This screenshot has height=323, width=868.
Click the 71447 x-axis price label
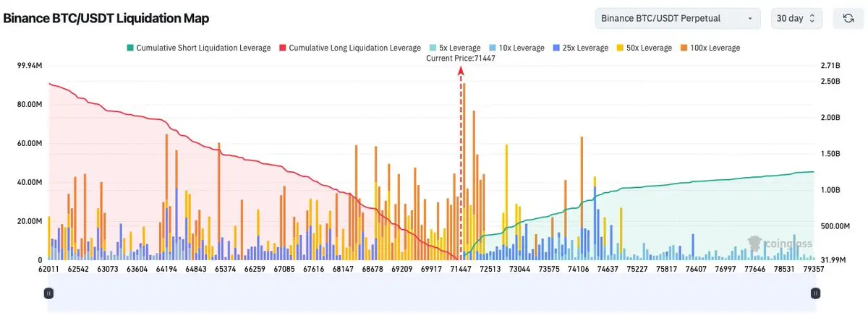[461, 269]
